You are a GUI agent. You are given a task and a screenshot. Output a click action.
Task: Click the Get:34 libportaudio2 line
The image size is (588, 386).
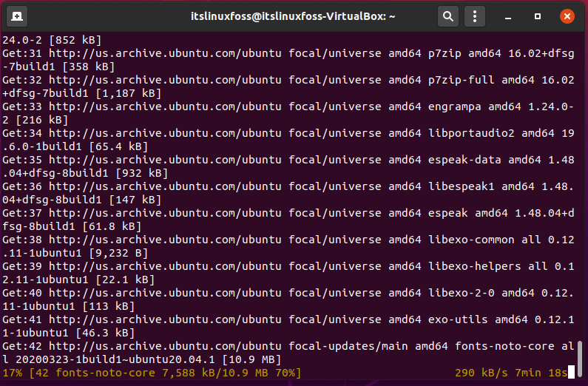tap(288, 140)
